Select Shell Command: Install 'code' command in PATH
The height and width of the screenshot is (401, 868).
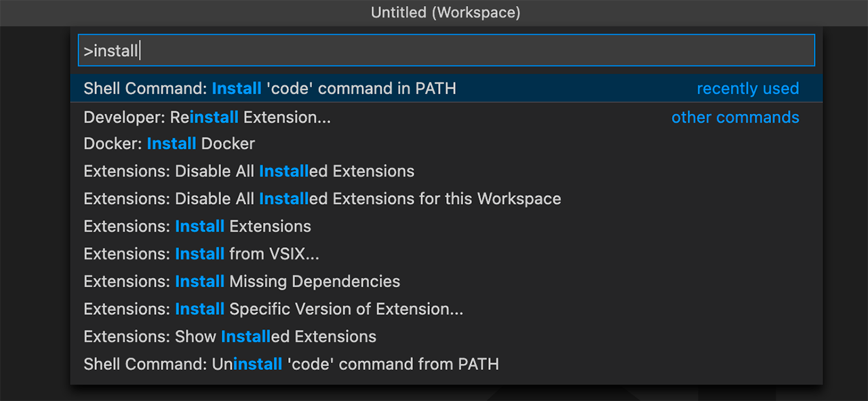[446, 88]
